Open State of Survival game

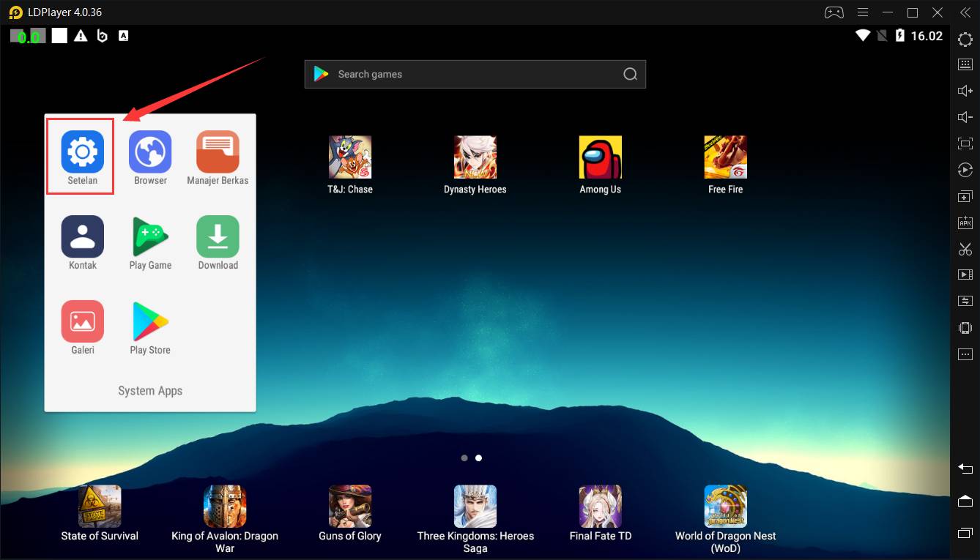tap(100, 507)
